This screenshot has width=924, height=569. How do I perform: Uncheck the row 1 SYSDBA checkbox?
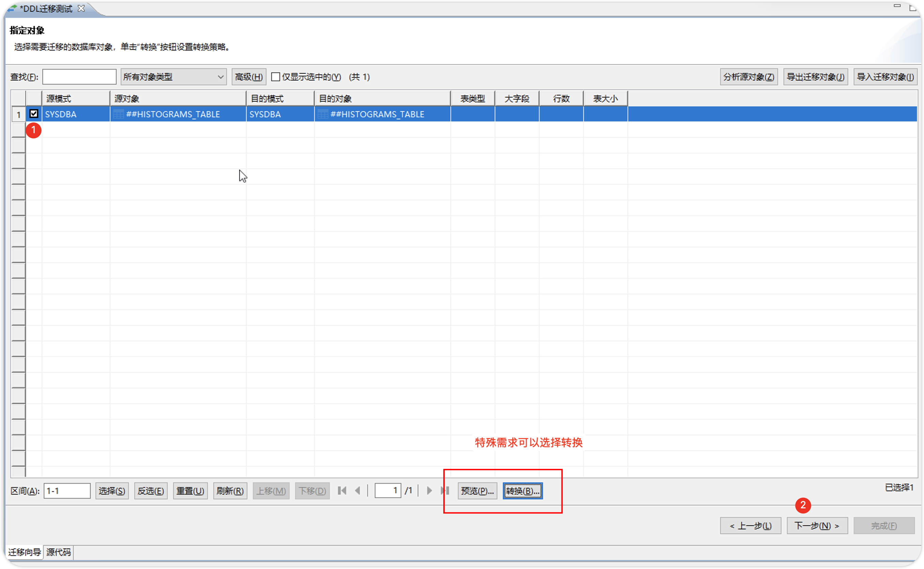[x=34, y=114]
